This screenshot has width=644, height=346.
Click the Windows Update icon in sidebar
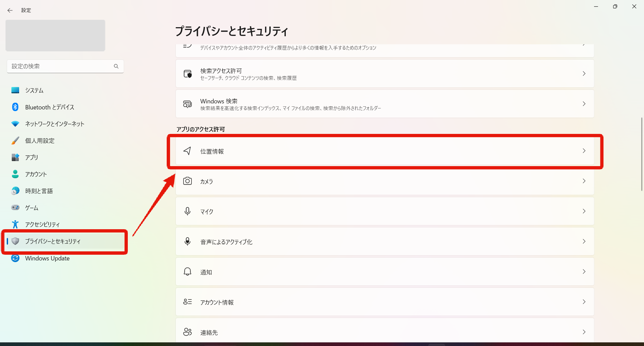click(15, 258)
